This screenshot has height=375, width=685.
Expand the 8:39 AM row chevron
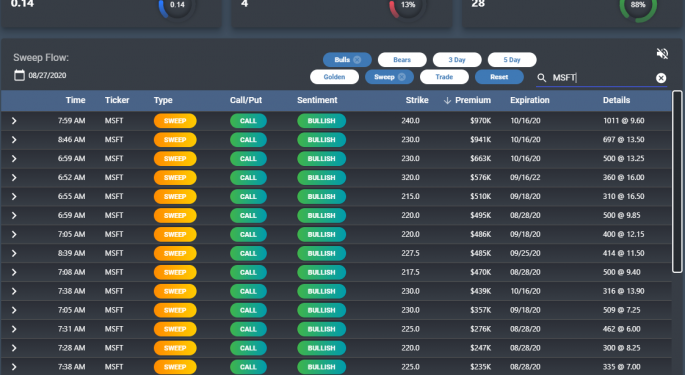[14, 253]
